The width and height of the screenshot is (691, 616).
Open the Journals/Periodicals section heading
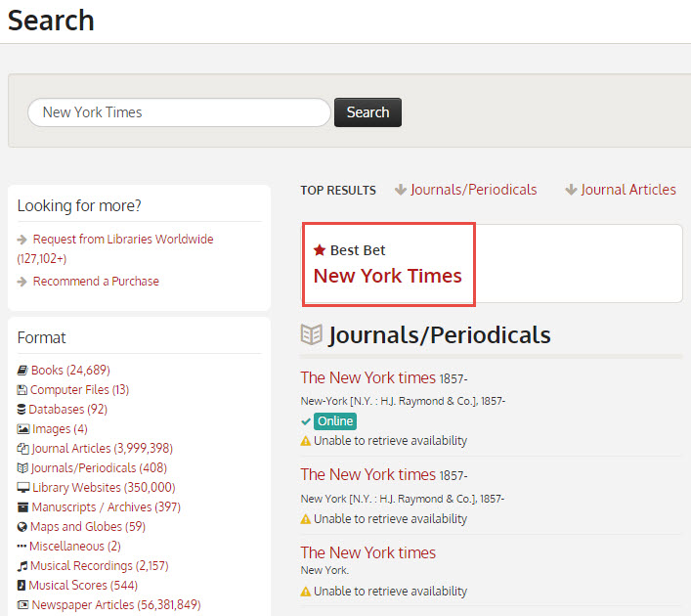[x=440, y=335]
